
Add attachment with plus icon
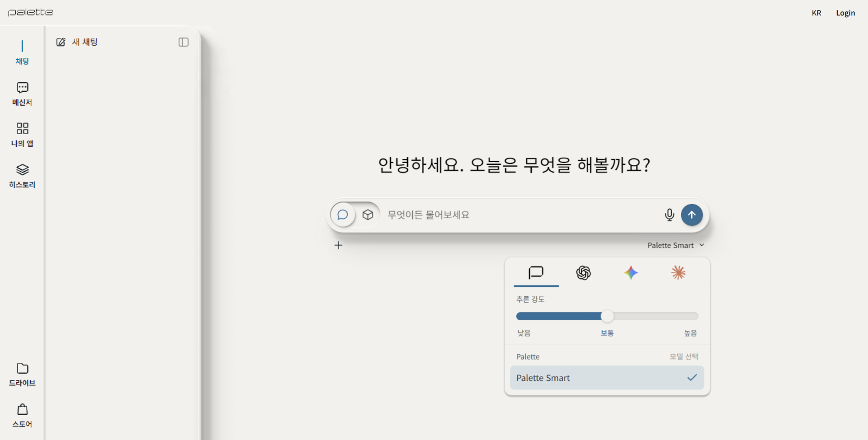(338, 245)
